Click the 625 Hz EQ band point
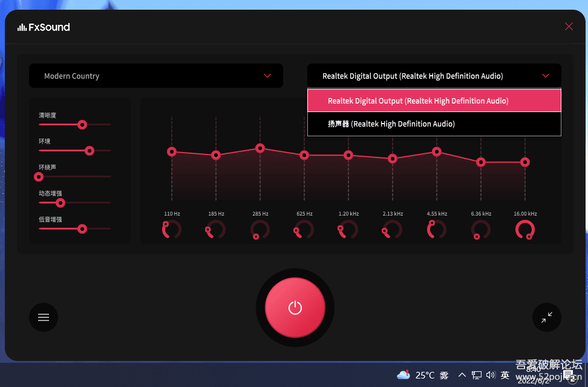 [304, 155]
